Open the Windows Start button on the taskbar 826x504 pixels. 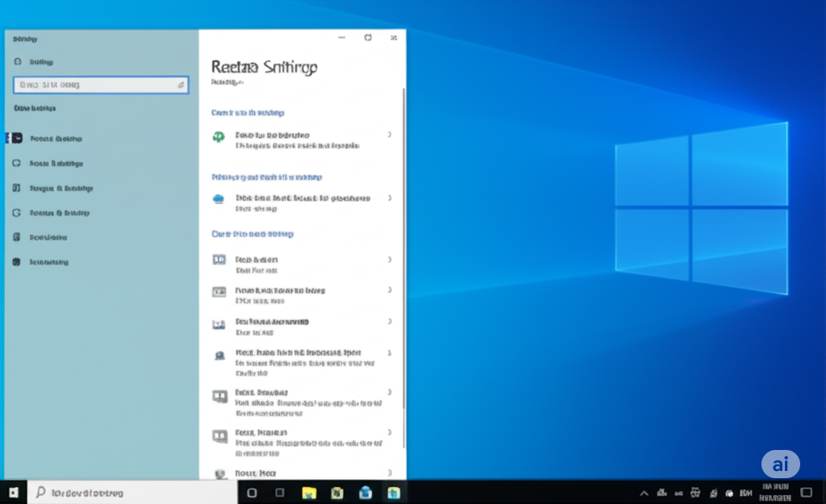click(14, 493)
